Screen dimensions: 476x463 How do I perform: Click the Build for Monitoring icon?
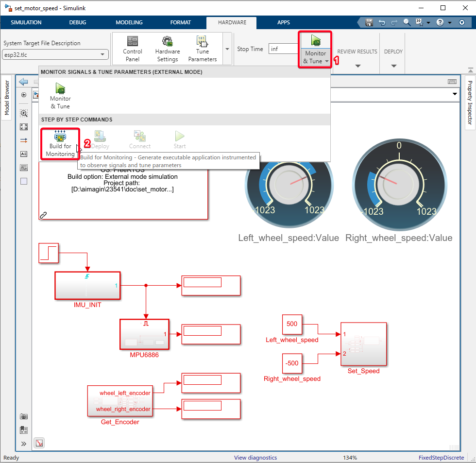pyautogui.click(x=60, y=137)
